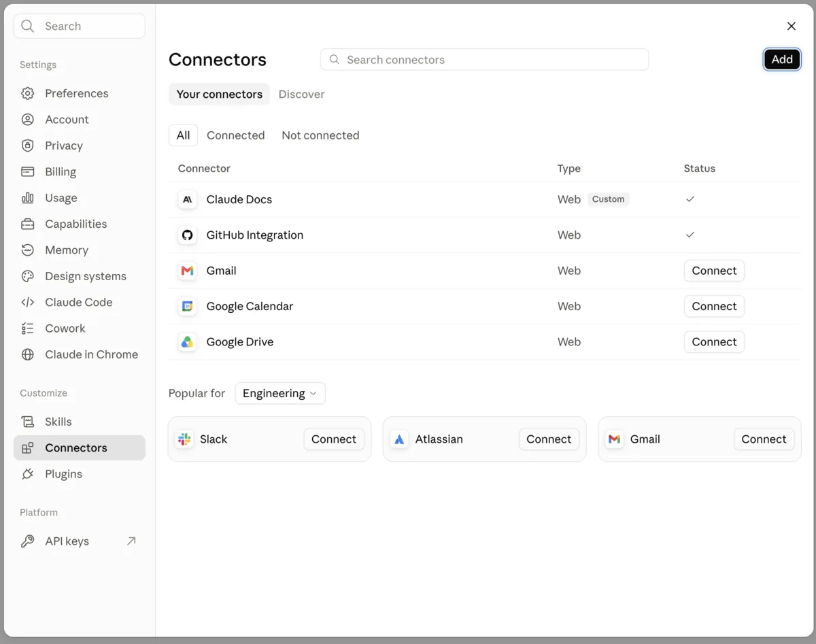Click the Google Calendar logo
This screenshot has height=644, width=816.
pyautogui.click(x=187, y=307)
